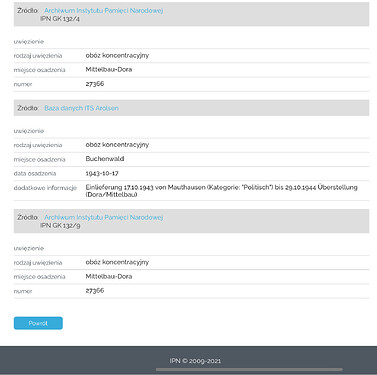
Task: Click the date value '1943-10-17'
Action: [x=102, y=173]
